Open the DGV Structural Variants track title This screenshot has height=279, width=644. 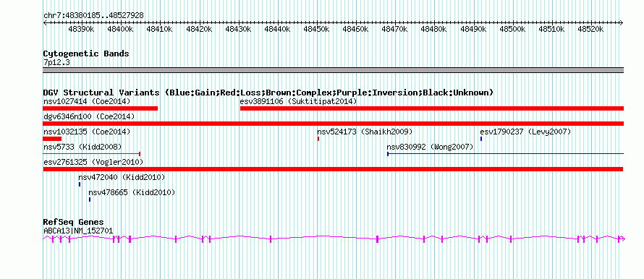[268, 93]
